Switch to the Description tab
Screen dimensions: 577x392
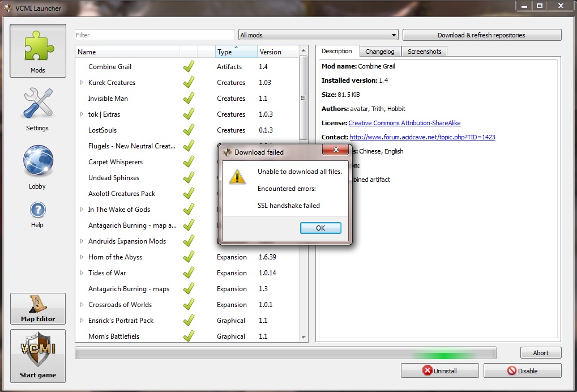point(337,51)
